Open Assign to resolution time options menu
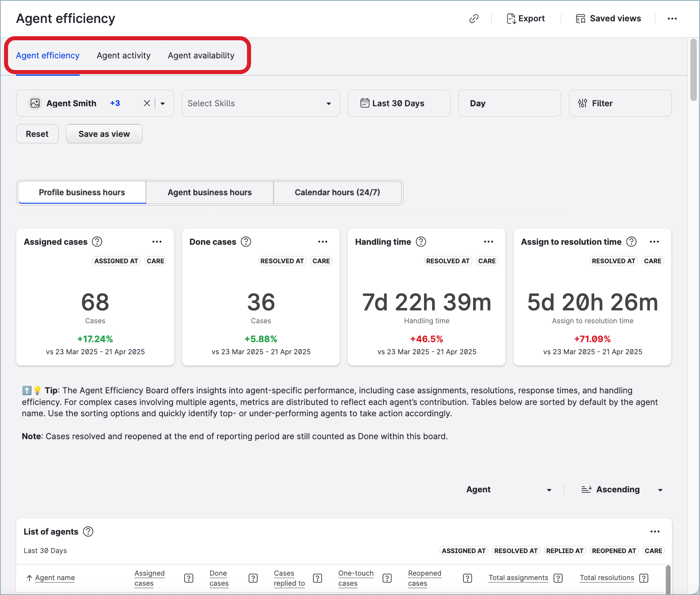The width and height of the screenshot is (700, 595). coord(654,242)
